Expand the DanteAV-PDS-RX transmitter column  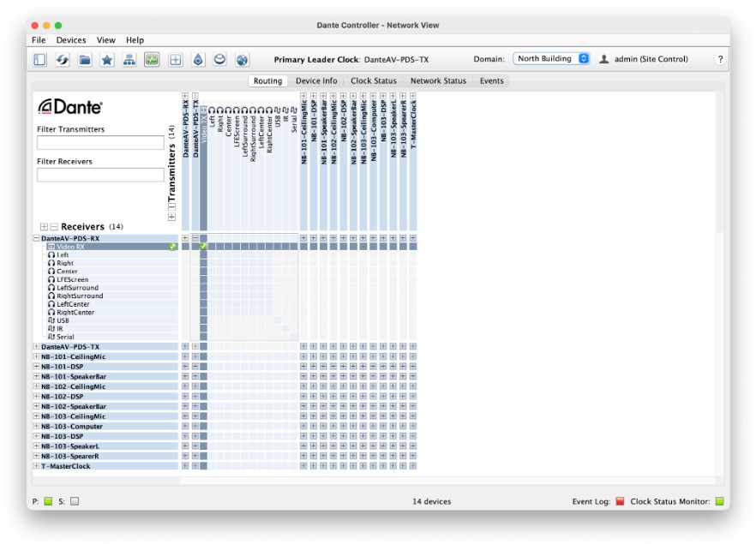pyautogui.click(x=185, y=96)
